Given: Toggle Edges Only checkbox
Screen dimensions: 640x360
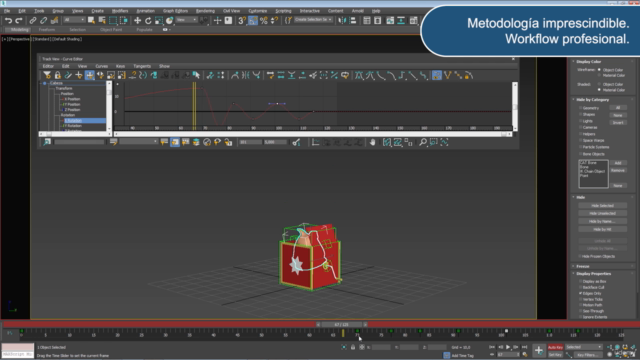Looking at the screenshot, I should point(580,293).
